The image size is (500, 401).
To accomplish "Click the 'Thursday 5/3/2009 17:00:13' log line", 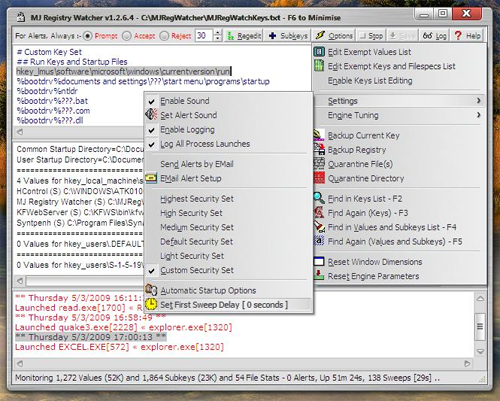I will pyautogui.click(x=91, y=337).
